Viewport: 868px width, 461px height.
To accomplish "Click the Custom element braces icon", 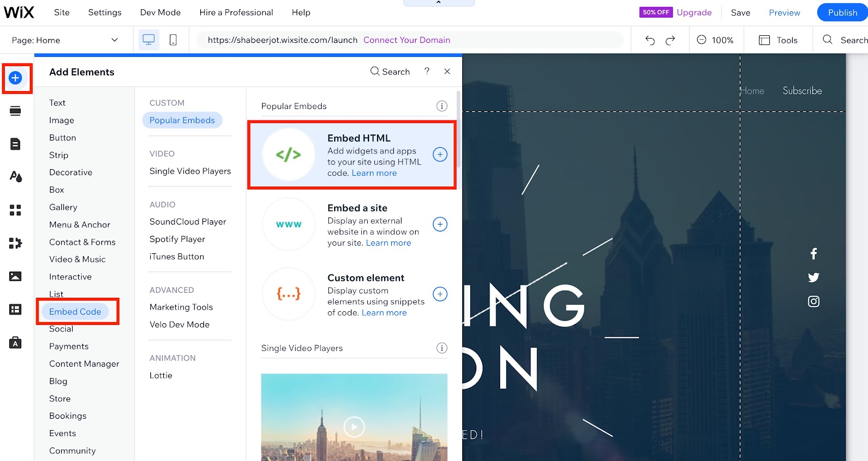I will (289, 294).
